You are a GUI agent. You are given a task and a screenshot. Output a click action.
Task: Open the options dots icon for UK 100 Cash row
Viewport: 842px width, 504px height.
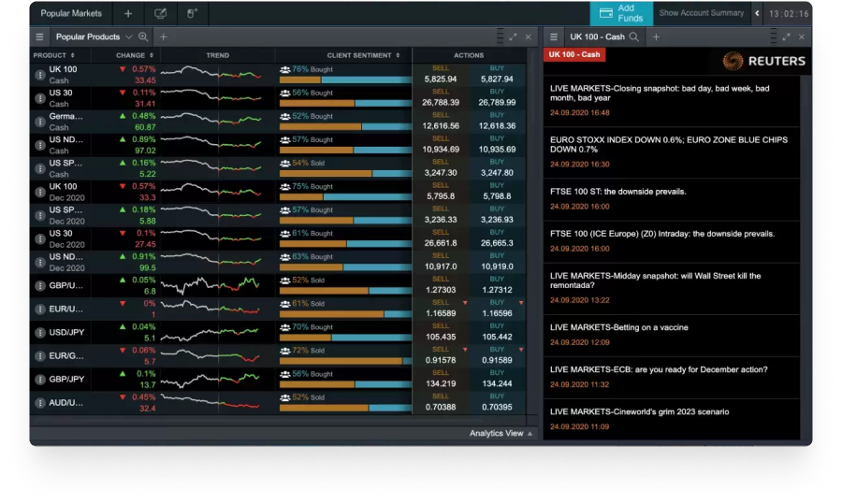40,75
